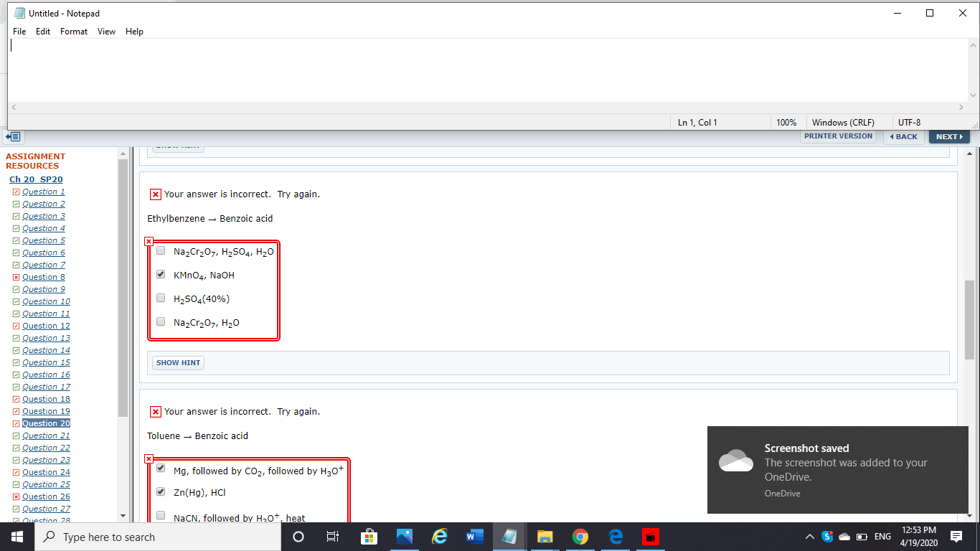
Task: Launch Google Chrome from the taskbar
Action: 580,537
